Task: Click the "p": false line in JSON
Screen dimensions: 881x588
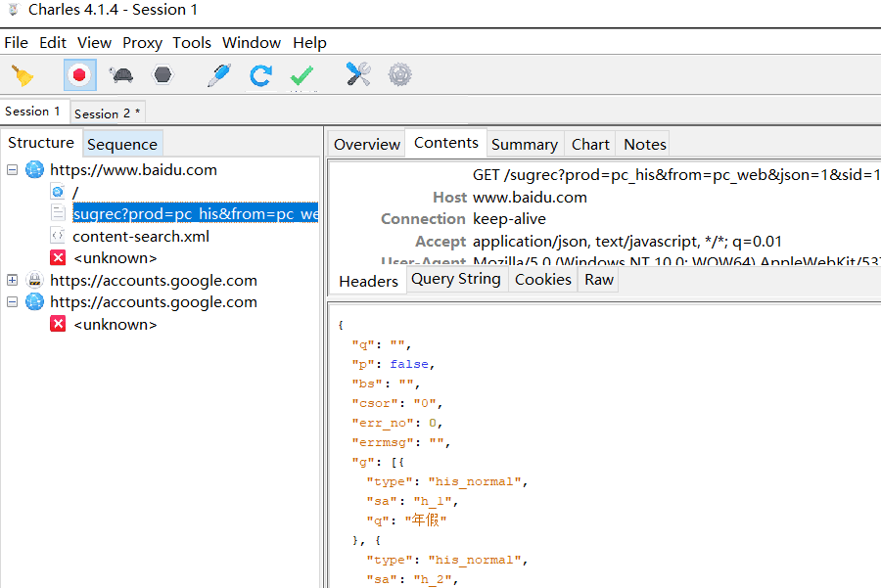Action: 394,364
